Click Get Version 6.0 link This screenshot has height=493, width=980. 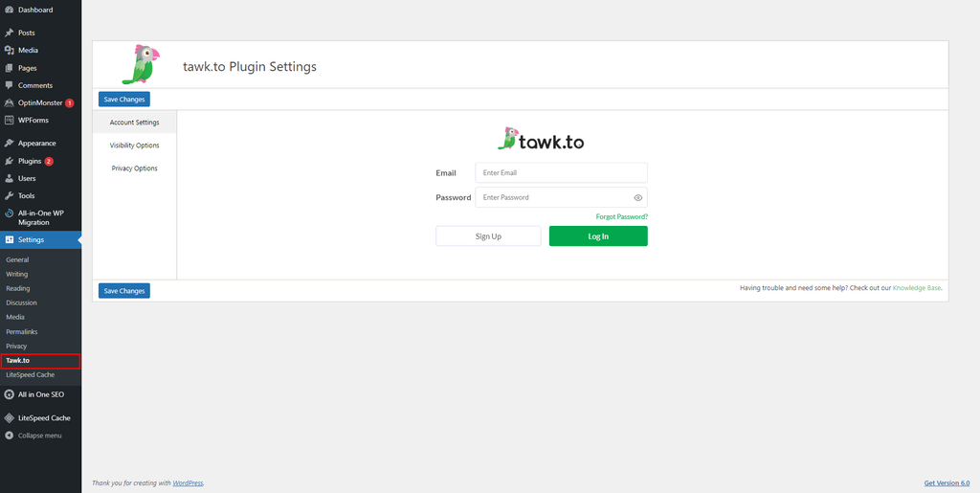pos(947,483)
